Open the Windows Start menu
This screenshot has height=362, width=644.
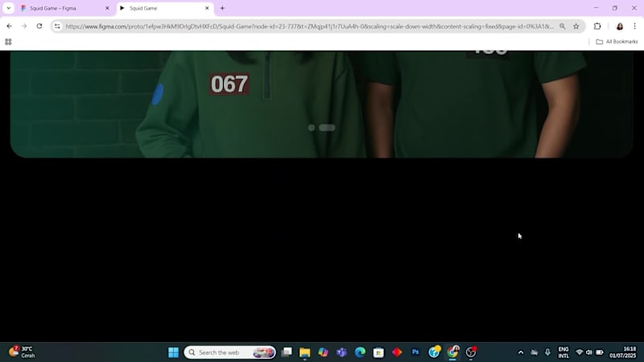click(x=173, y=352)
